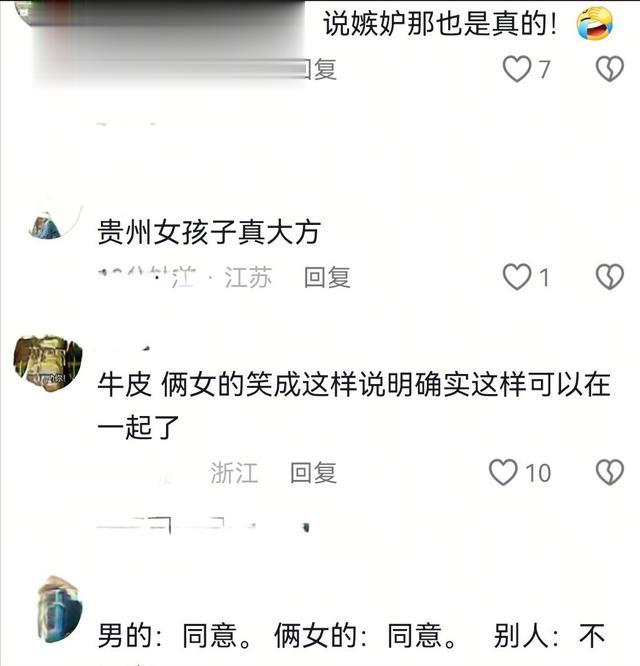Open avatar of the 牛皮 commenter
640x666 pixels.
(48, 362)
